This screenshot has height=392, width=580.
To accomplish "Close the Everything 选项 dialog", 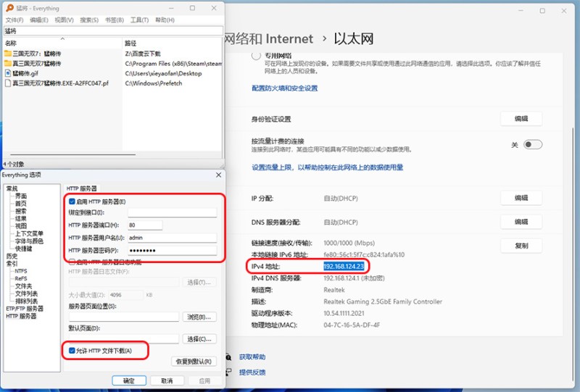I will coord(219,175).
